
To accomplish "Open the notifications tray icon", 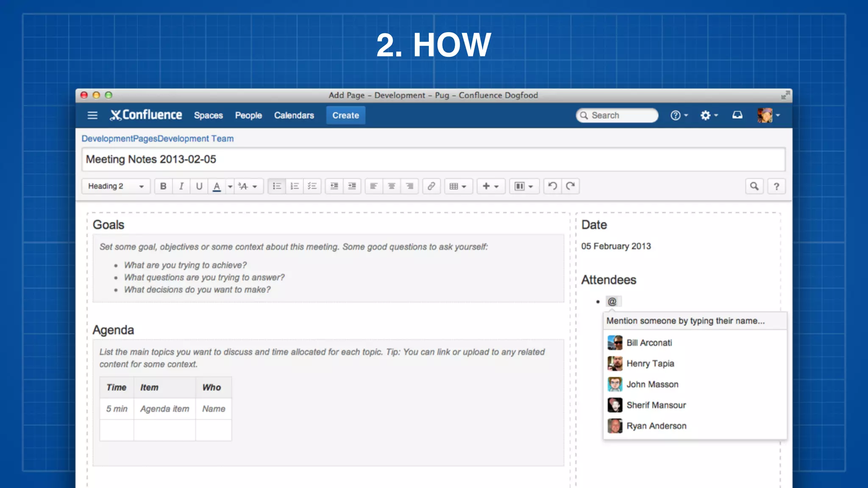I will [737, 115].
